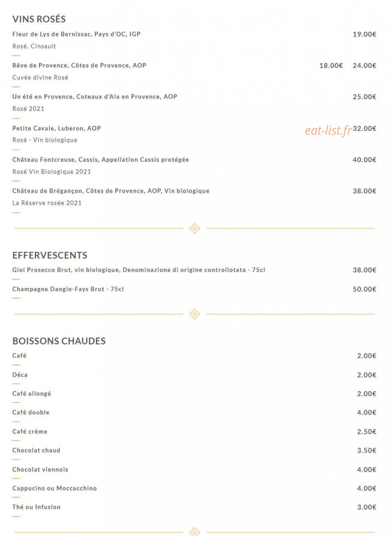Choose Café crème from hot drinks

pos(30,431)
